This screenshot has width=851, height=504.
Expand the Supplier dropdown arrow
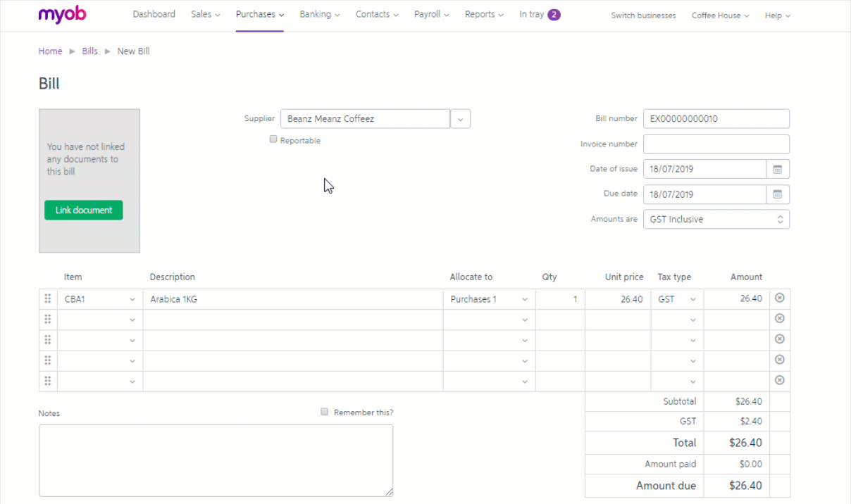460,119
